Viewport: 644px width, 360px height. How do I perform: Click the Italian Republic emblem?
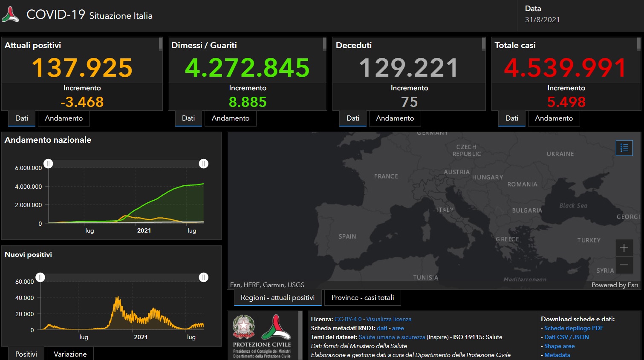(x=243, y=326)
